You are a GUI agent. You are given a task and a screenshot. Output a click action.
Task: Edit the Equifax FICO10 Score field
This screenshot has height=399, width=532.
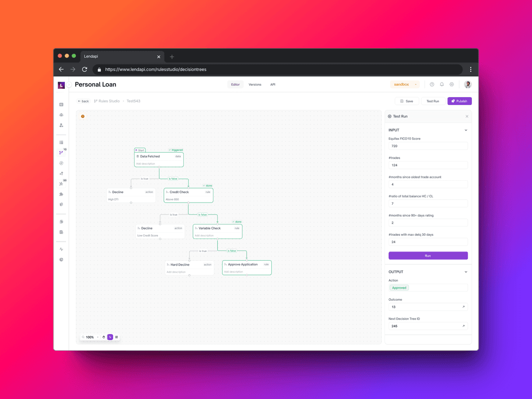[428, 146]
